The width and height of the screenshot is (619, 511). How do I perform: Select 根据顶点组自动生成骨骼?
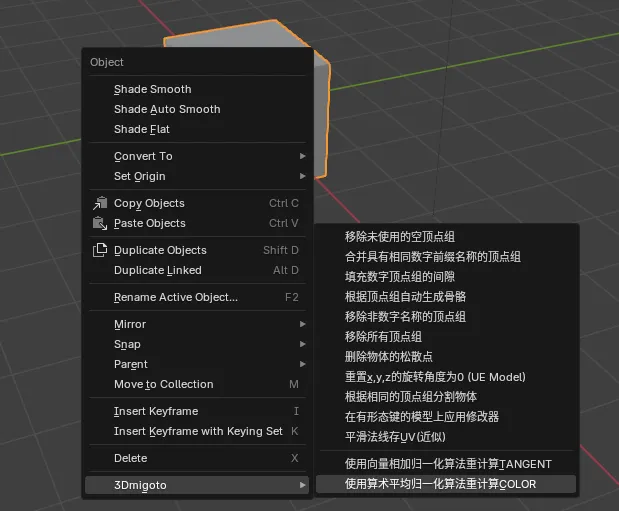click(x=446, y=297)
